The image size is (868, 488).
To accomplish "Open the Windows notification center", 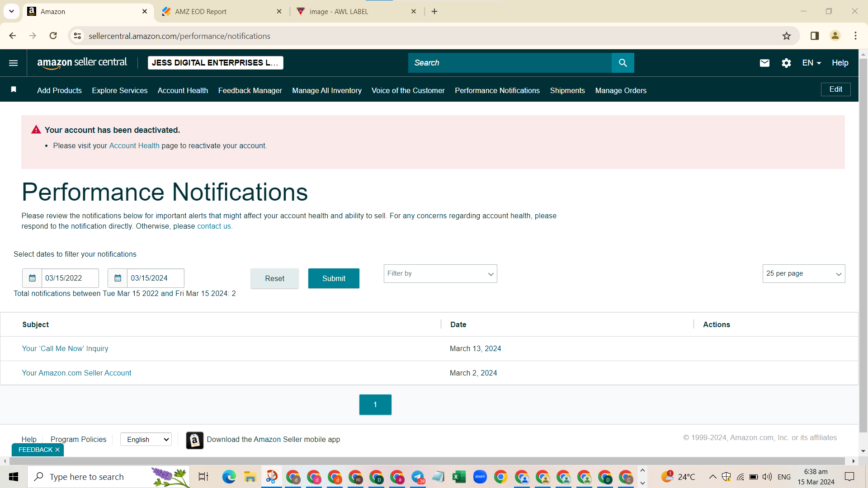I will pos(849,477).
